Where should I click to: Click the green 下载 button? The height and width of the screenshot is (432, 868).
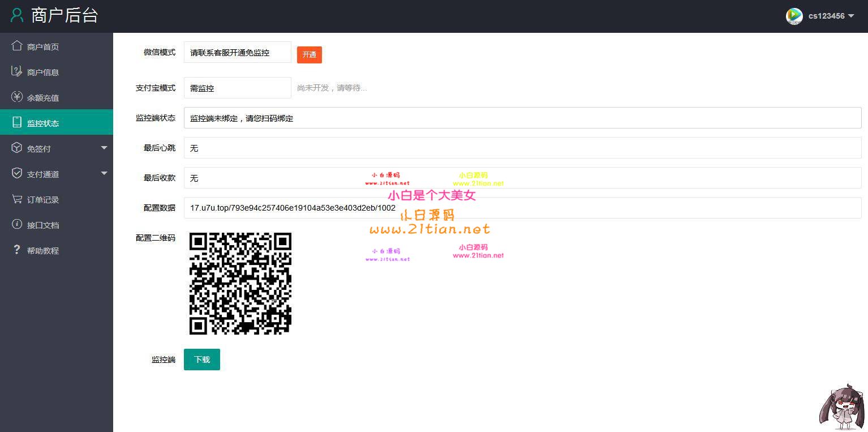pos(202,360)
